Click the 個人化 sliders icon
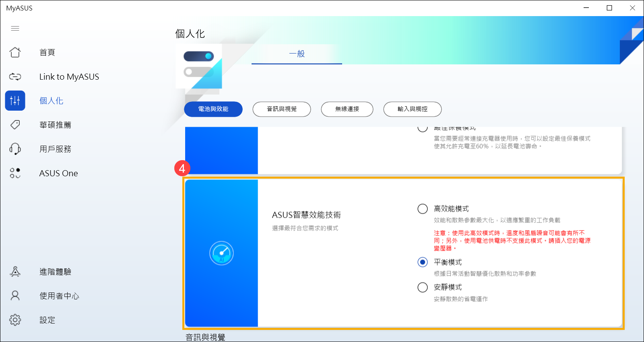 pos(15,101)
